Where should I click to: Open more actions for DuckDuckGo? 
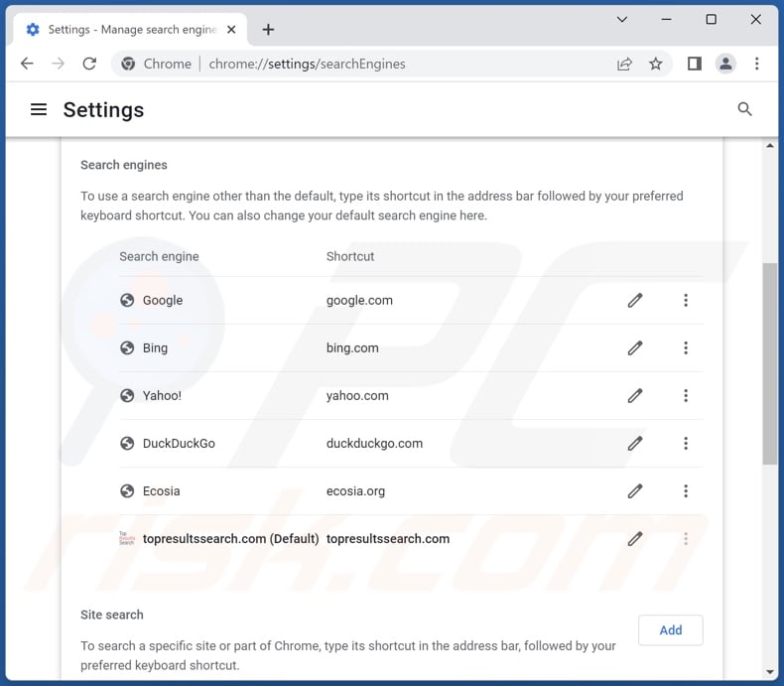[686, 443]
